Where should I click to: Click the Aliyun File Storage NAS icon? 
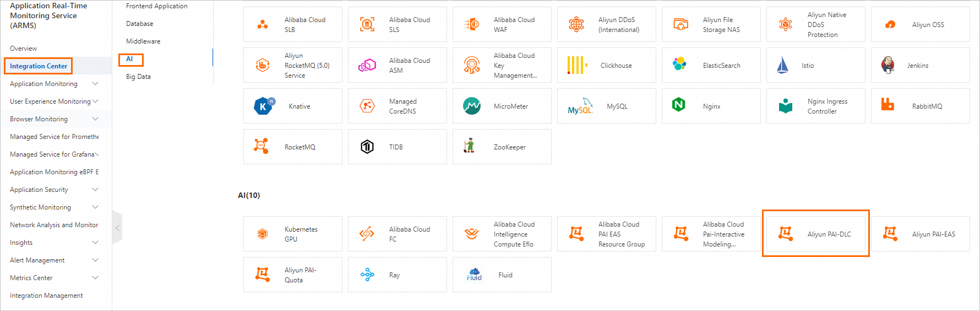(x=681, y=24)
